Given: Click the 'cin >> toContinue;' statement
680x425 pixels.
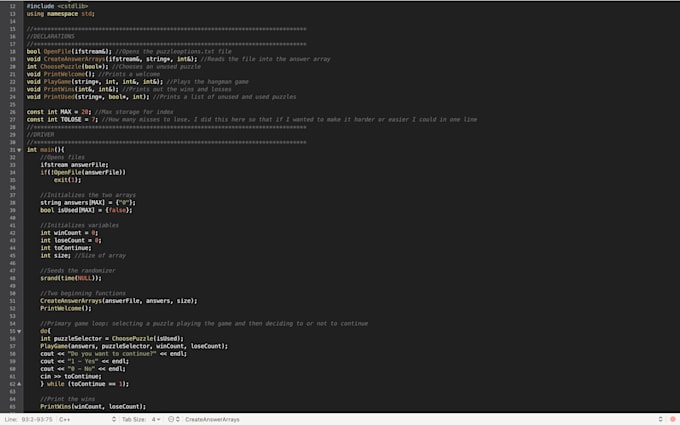Looking at the screenshot, I should pos(71,376).
